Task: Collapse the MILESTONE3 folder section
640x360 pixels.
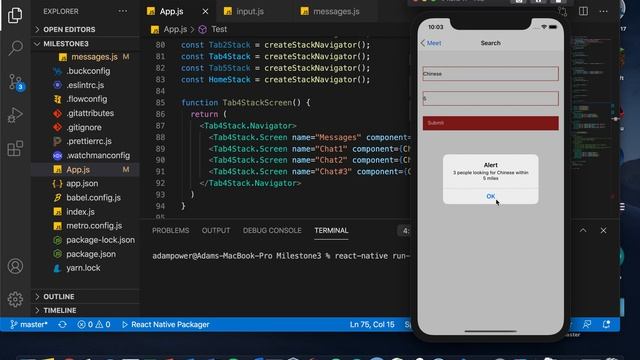Action: click(85, 44)
